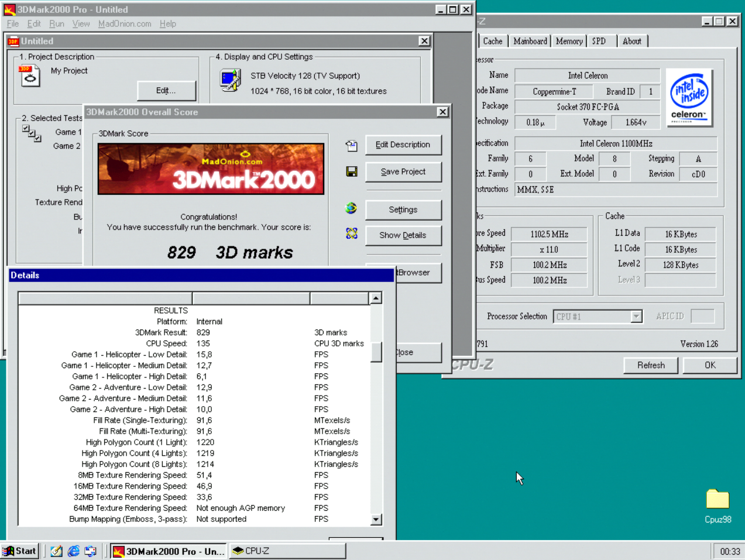Image resolution: width=745 pixels, height=560 pixels.
Task: Click the Internet Explorer quick launch icon
Action: click(73, 551)
